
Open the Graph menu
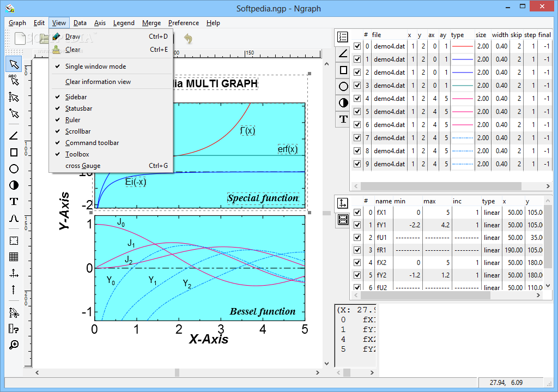(x=17, y=23)
